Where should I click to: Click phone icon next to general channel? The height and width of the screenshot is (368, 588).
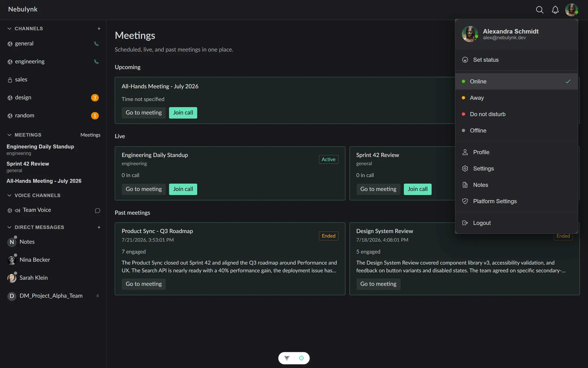point(96,44)
